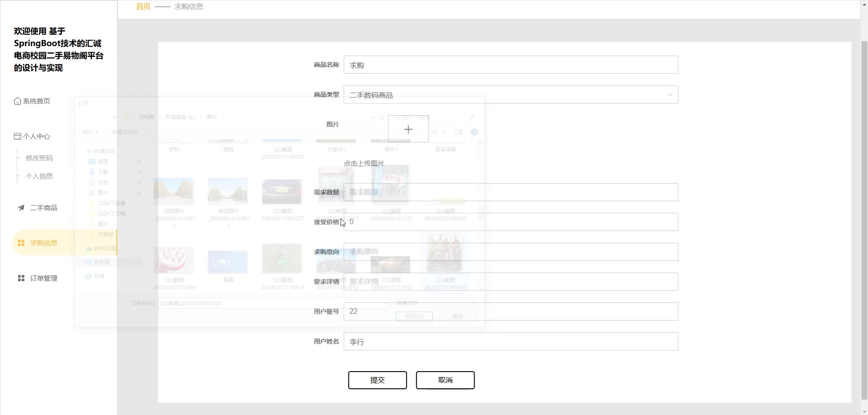The height and width of the screenshot is (415, 868).
Task: Click the 要求详情 input field
Action: [511, 282]
